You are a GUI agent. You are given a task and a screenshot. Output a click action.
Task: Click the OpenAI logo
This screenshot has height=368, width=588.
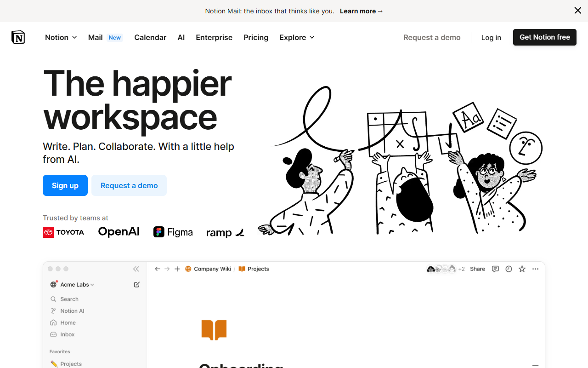119,232
